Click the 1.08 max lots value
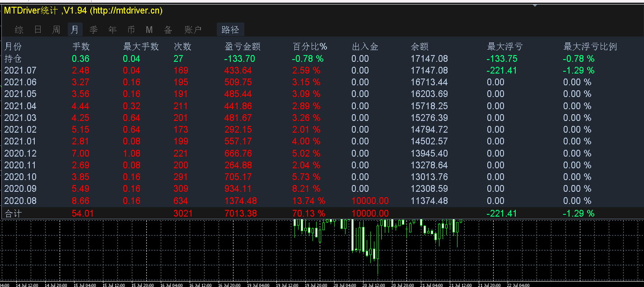The width and height of the screenshot is (644, 287). [x=132, y=153]
